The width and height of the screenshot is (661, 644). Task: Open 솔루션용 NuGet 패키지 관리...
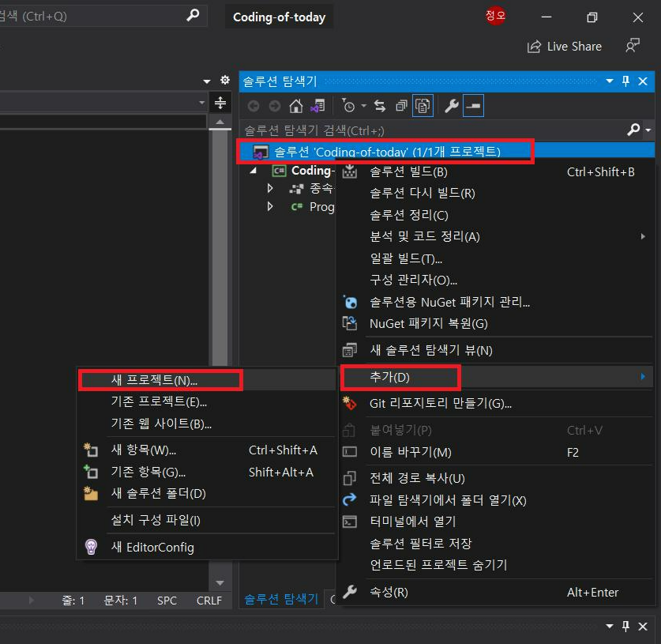tap(496, 302)
